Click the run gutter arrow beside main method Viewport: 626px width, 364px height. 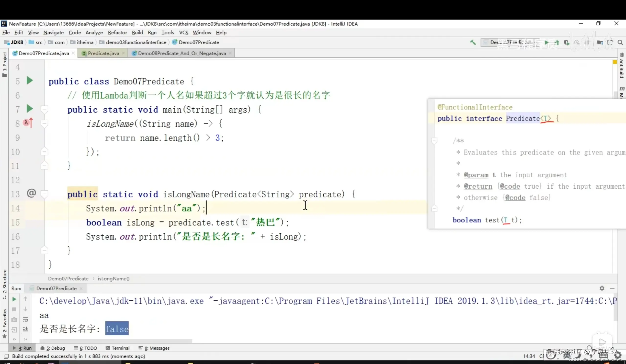pos(30,109)
